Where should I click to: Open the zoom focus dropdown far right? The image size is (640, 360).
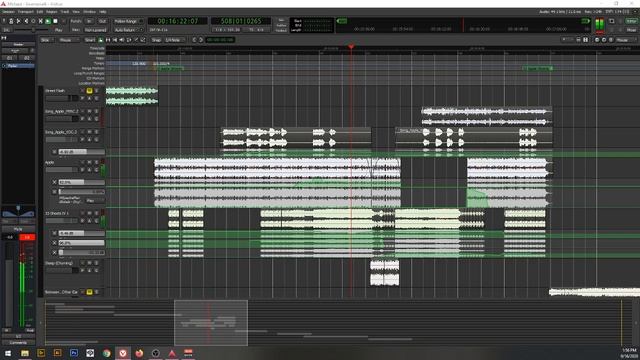click(x=626, y=40)
